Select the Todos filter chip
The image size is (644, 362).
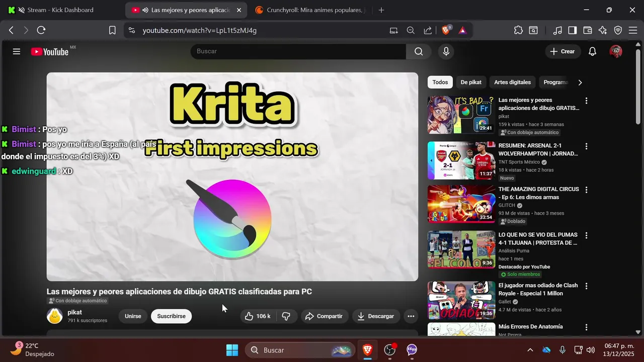[x=440, y=82]
